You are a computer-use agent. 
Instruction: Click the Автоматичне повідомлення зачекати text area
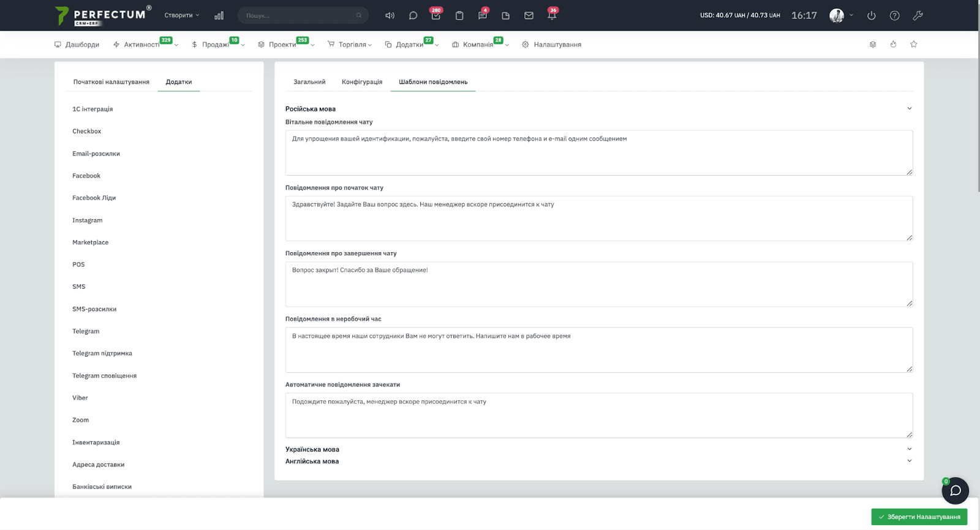599,416
